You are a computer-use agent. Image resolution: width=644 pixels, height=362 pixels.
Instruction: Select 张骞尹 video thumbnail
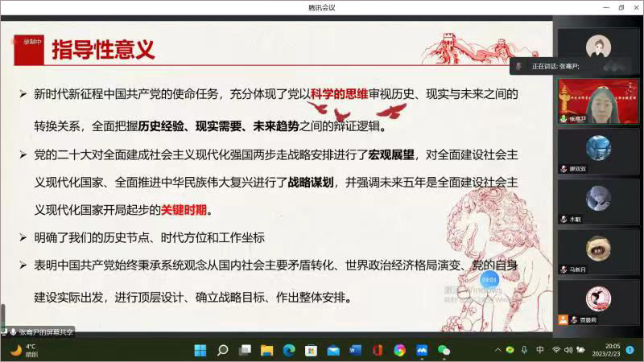point(597,101)
